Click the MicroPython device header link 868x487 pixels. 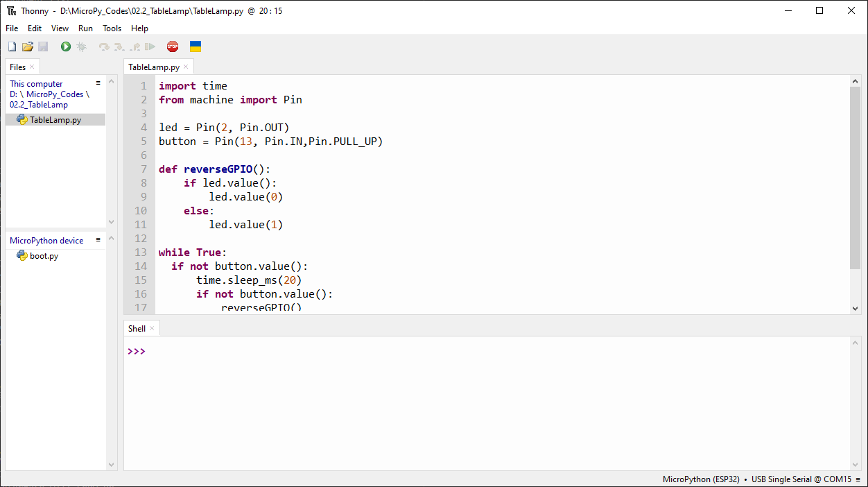(46, 241)
